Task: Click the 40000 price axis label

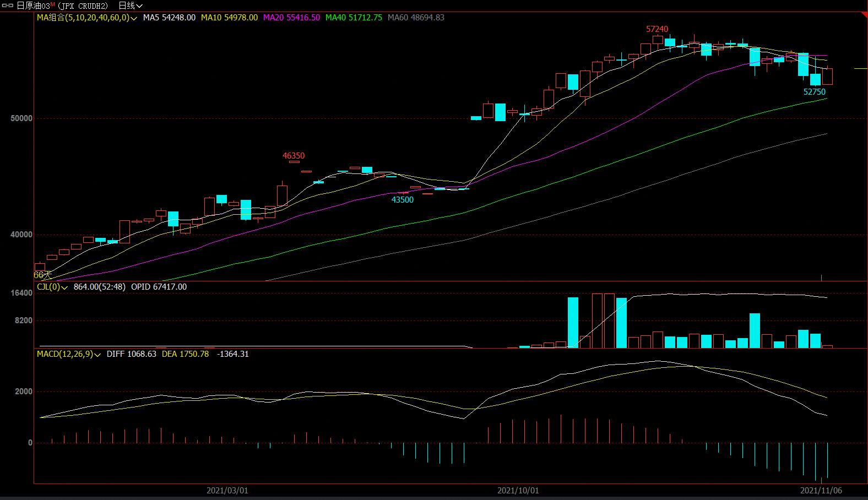Action: [21, 235]
